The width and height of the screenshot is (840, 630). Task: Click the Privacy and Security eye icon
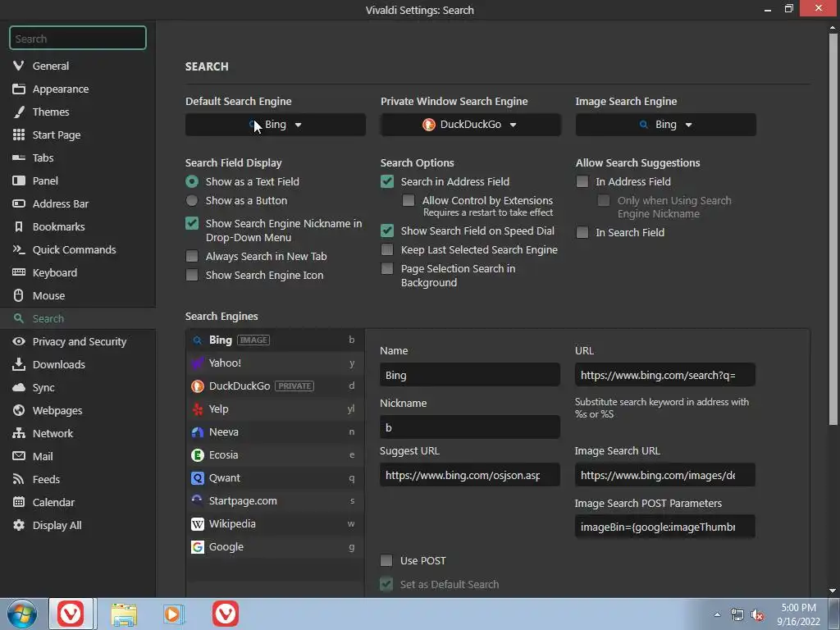[19, 341]
